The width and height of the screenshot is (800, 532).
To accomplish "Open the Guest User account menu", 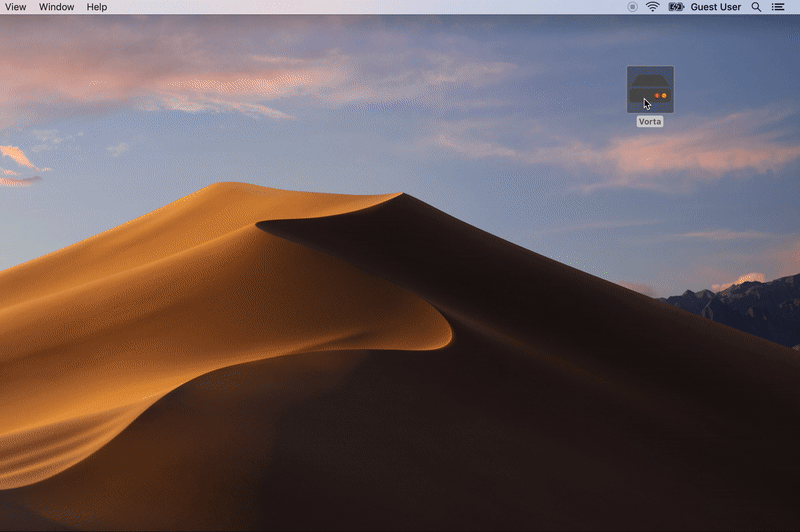I will click(715, 7).
